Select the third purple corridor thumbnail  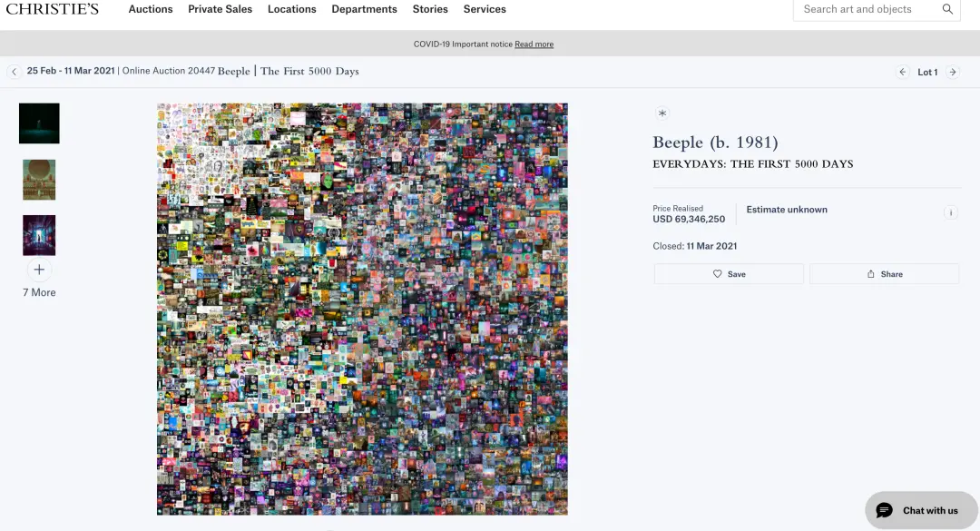tap(39, 235)
